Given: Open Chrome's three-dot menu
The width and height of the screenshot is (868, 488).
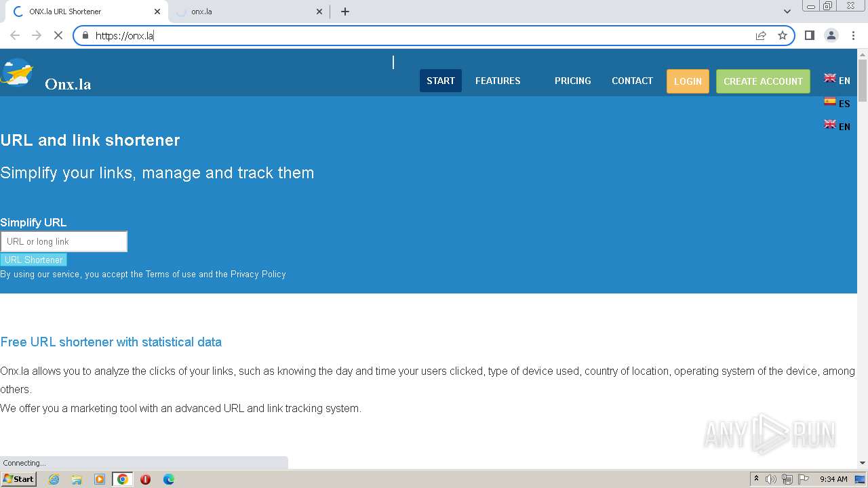Looking at the screenshot, I should click(853, 35).
